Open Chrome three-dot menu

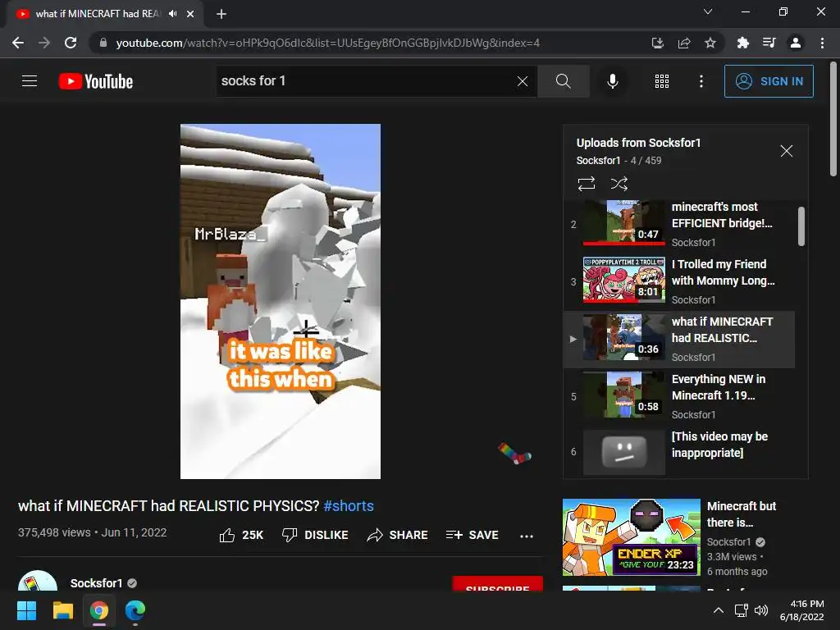(822, 43)
